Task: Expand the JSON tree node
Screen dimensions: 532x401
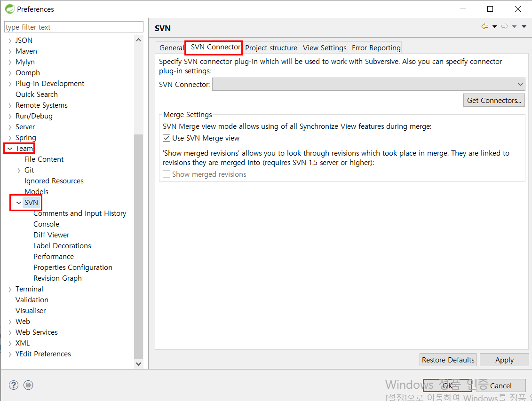Action: coord(10,41)
